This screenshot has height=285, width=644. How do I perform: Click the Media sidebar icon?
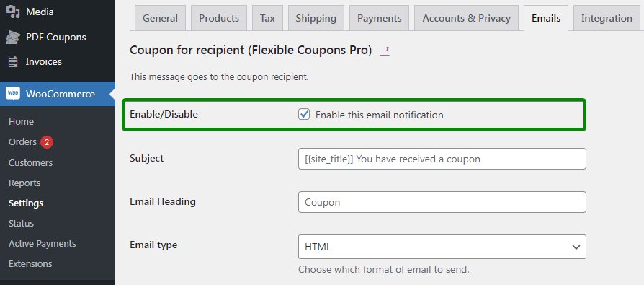(x=13, y=12)
